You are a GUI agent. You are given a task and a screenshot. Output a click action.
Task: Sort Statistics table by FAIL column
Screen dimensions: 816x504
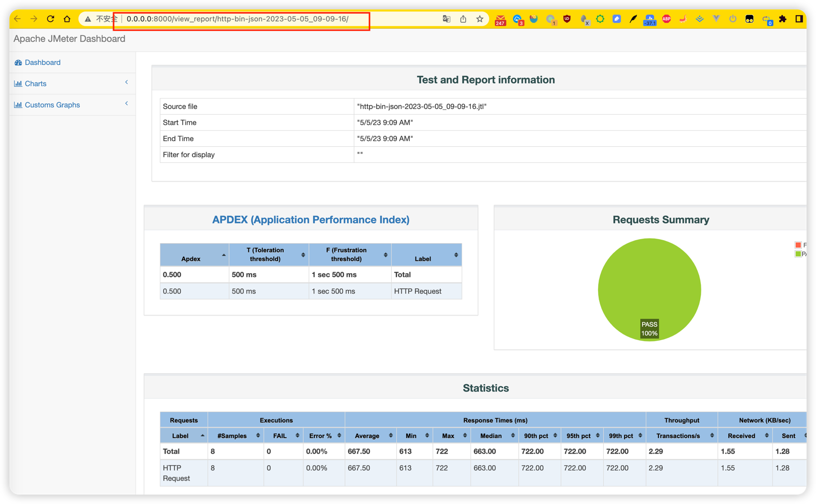tap(283, 436)
